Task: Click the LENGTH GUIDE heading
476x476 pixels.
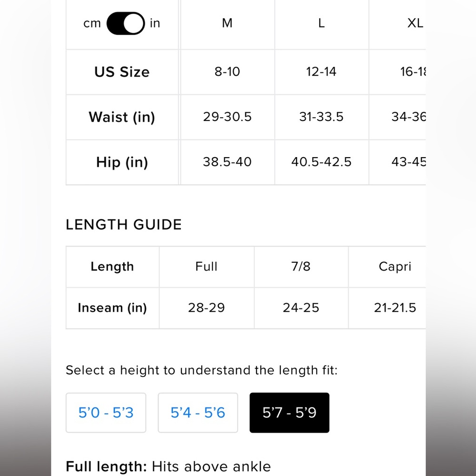Action: [x=124, y=225]
